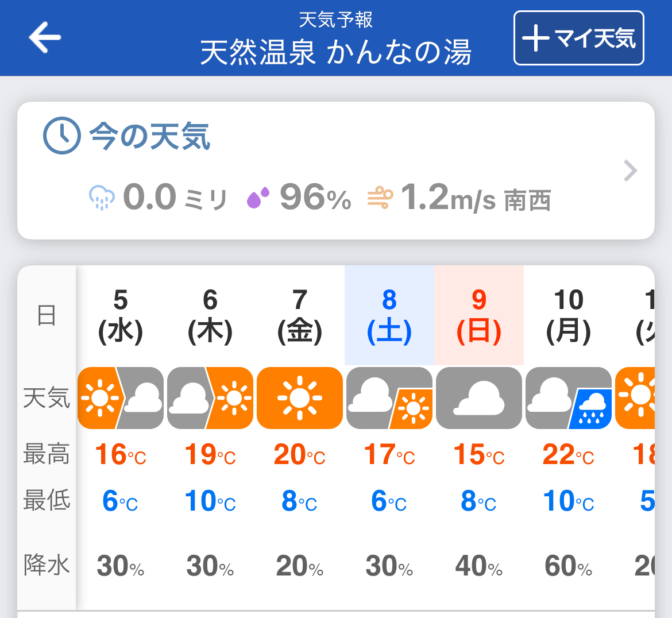Tap Wednesday's sun-then-cloud weather icon

point(120,398)
